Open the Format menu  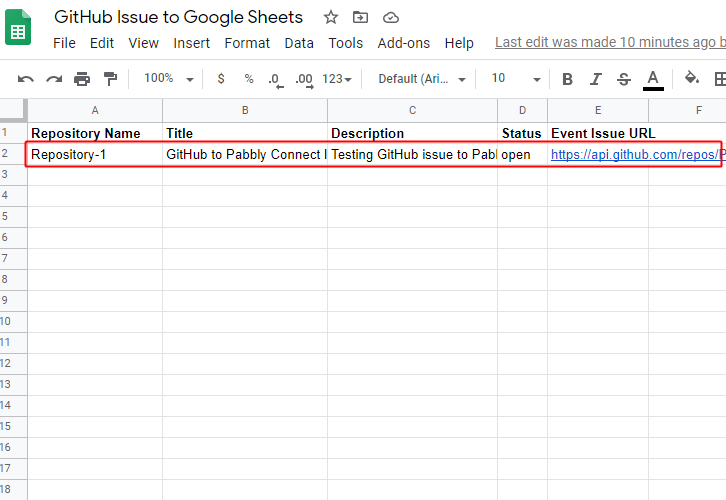coord(247,43)
